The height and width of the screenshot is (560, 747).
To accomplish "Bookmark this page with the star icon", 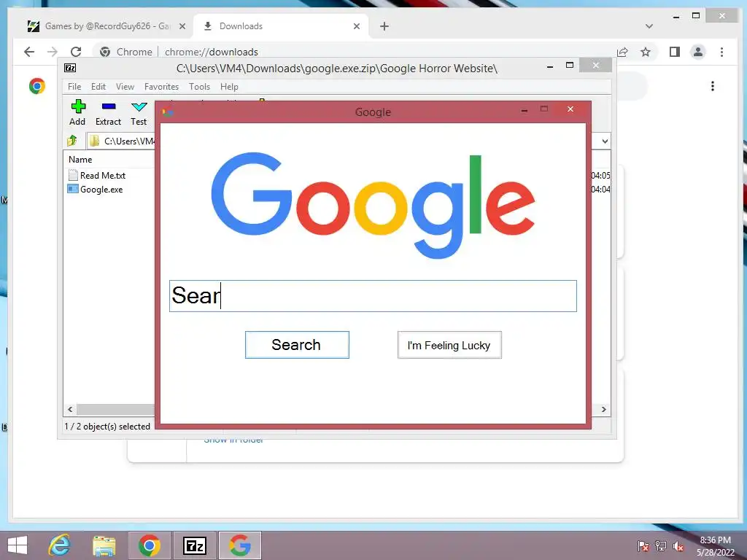I will pos(646,52).
